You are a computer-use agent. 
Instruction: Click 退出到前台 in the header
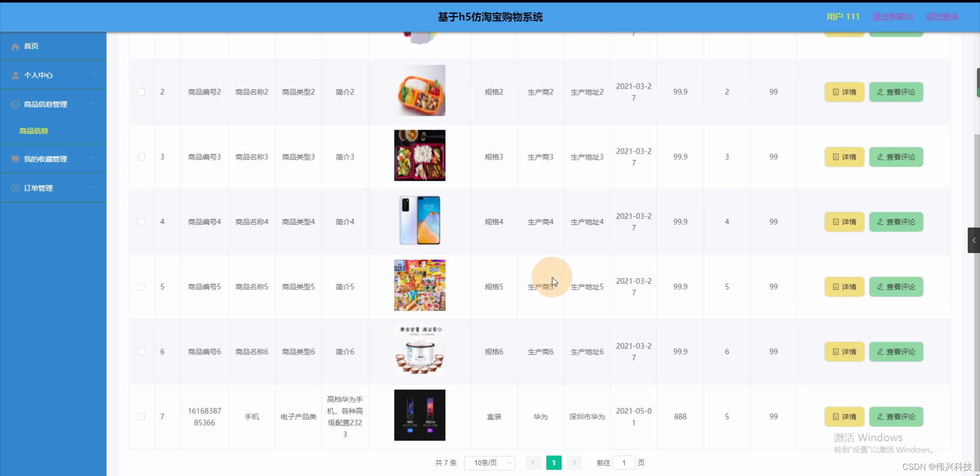pos(892,16)
